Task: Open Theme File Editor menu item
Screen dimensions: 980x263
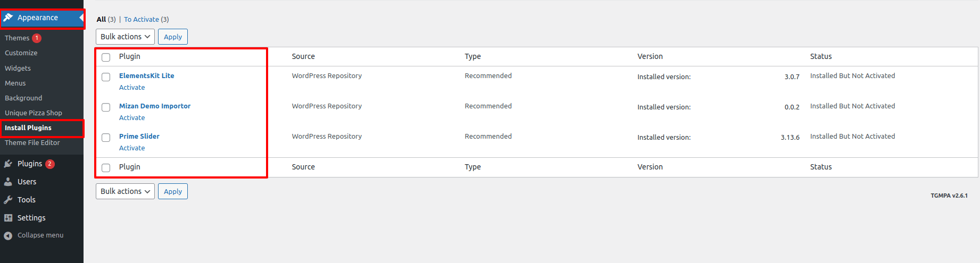Action: (32, 143)
